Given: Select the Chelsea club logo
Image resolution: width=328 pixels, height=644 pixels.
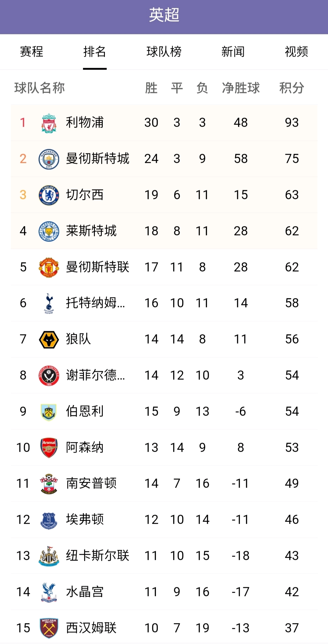Looking at the screenshot, I should coord(49,195).
